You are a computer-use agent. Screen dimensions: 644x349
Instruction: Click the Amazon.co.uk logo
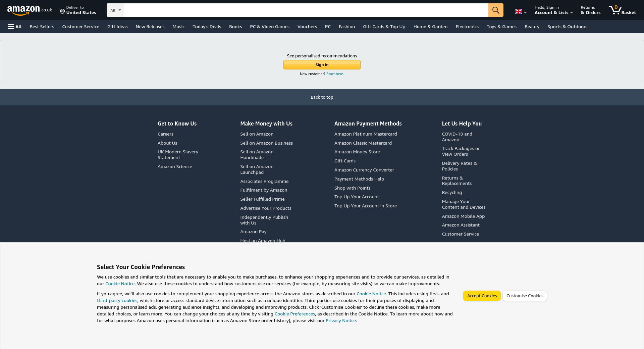pyautogui.click(x=30, y=10)
